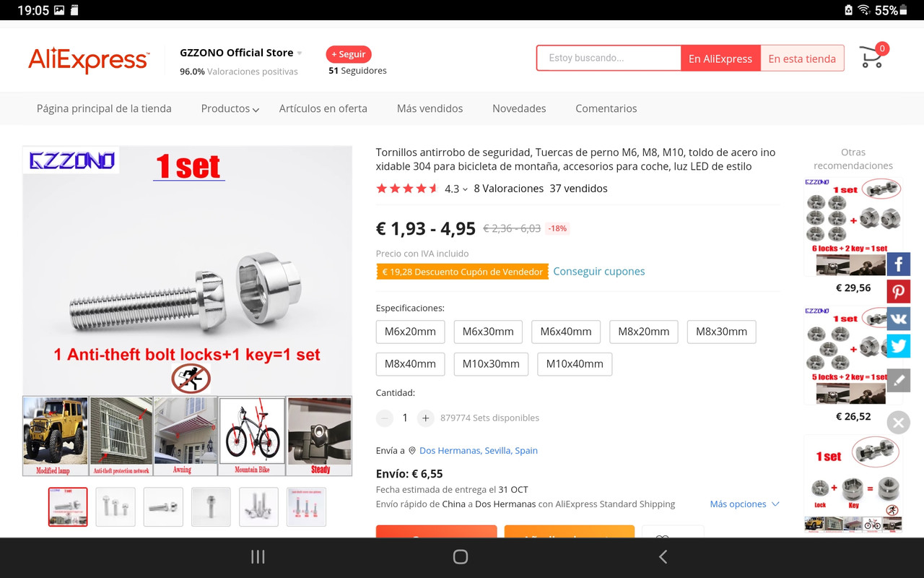The image size is (924, 578).
Task: Expand Más opciones shipping options
Action: pyautogui.click(x=744, y=504)
